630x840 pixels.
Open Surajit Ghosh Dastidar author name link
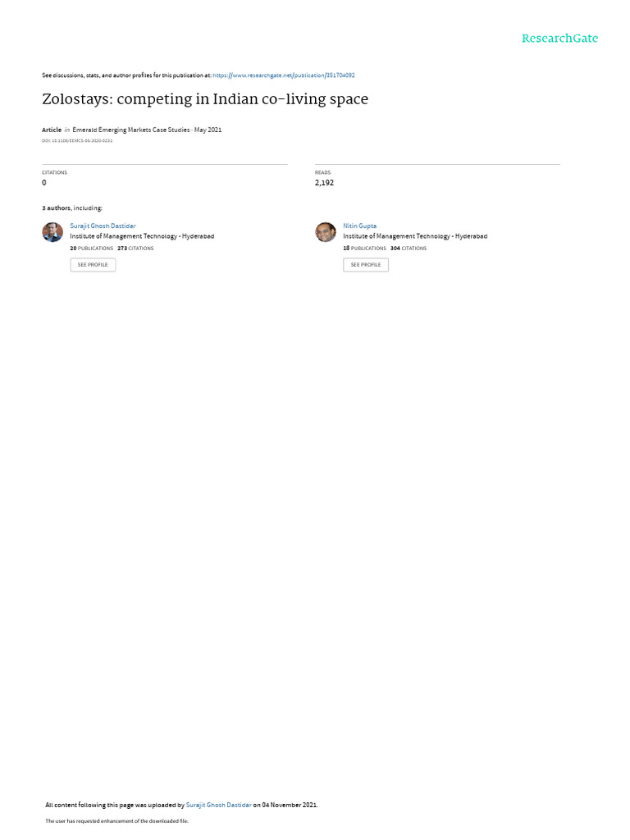click(x=103, y=226)
